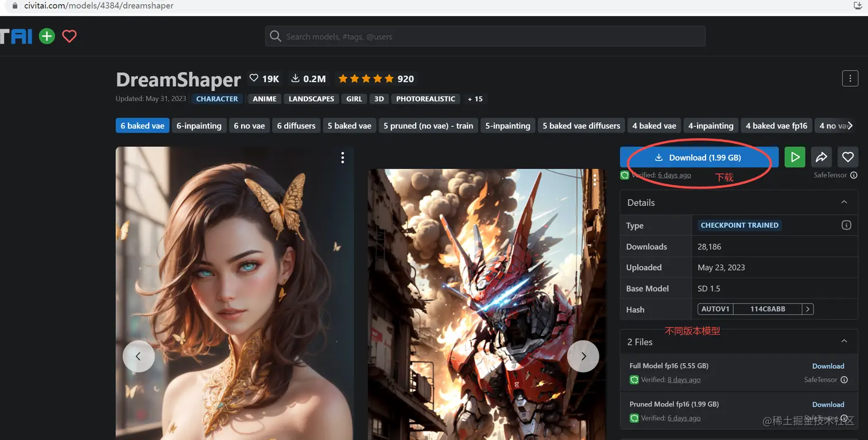Screen dimensions: 868x440
Task: Click the verified shield under Full Model
Action: click(634, 380)
